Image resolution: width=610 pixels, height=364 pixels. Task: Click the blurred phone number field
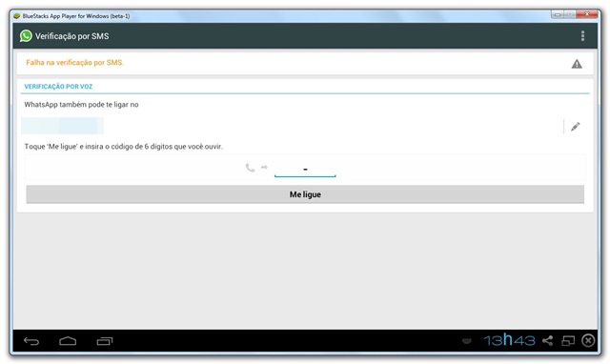[62, 126]
